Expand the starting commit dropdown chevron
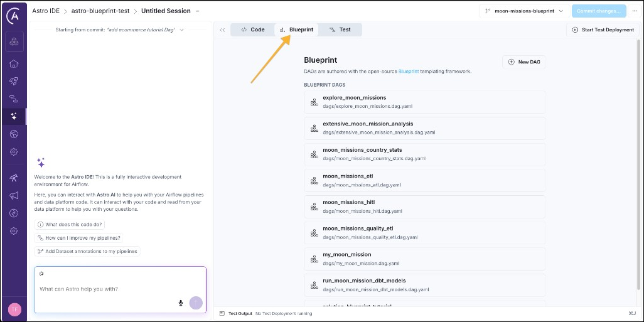Image resolution: width=644 pixels, height=322 pixels. coord(181,30)
